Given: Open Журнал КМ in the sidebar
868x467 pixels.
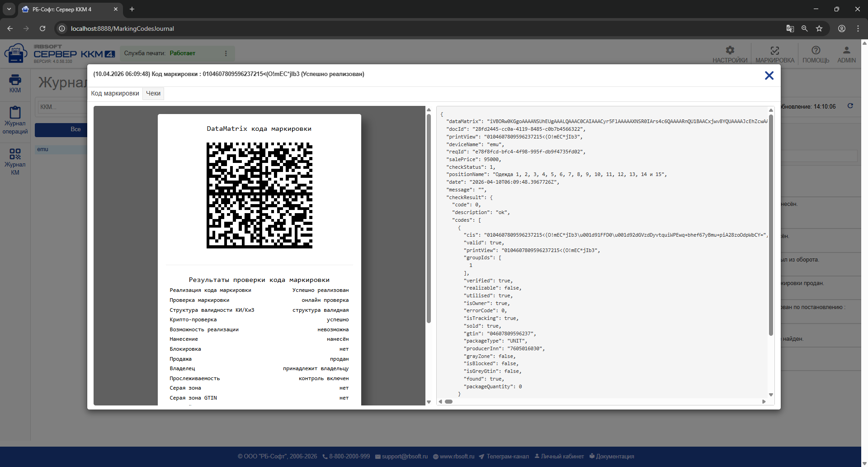Looking at the screenshot, I should (x=15, y=161).
